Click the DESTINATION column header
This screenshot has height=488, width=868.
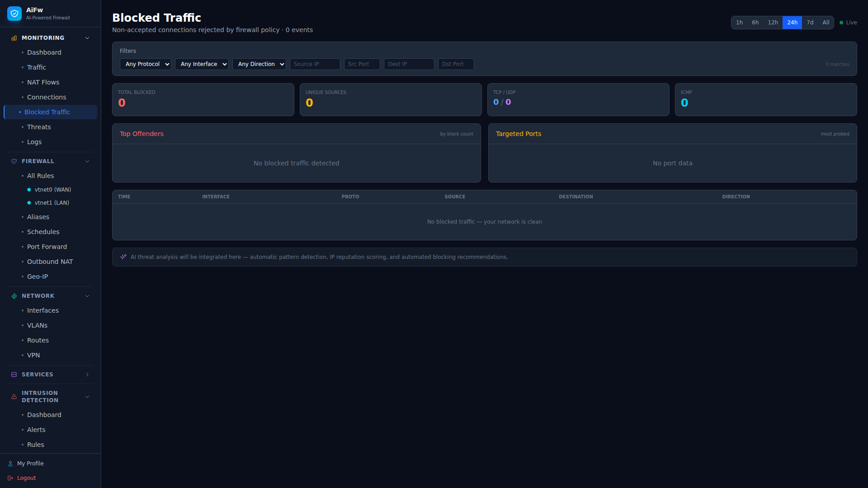pos(576,197)
